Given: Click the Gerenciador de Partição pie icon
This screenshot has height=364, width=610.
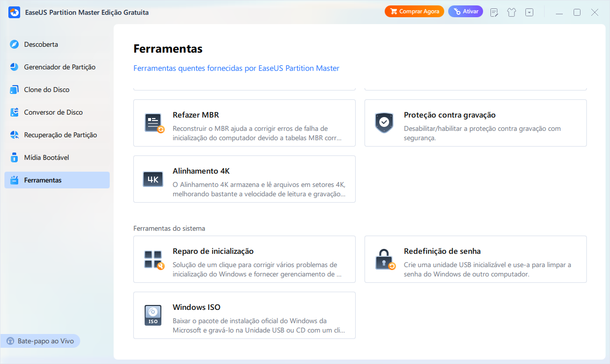Looking at the screenshot, I should point(15,67).
